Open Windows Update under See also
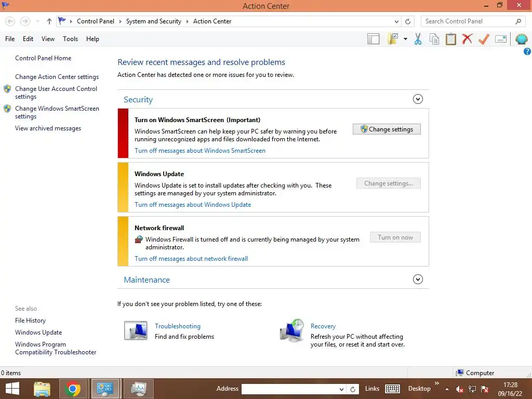Screen dimensions: 532x399 tap(38, 332)
